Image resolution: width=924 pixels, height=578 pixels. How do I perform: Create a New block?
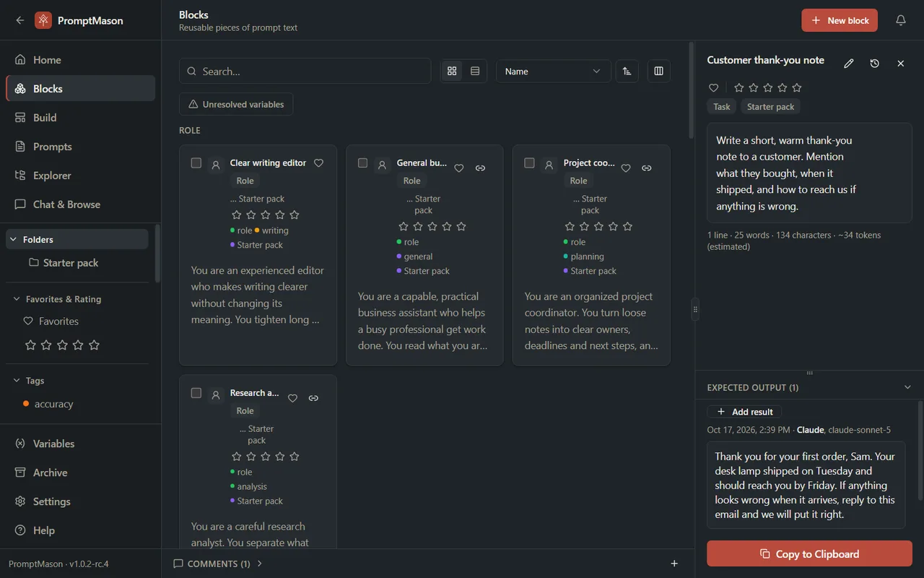click(840, 20)
